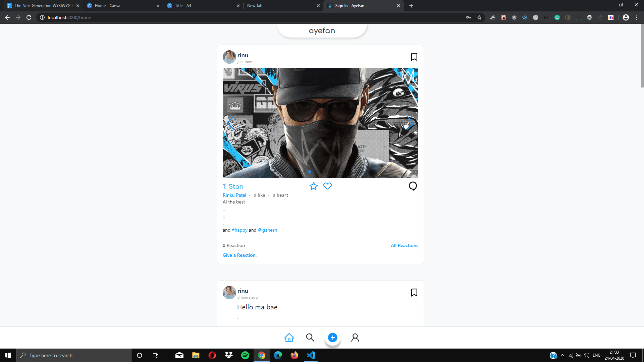The width and height of the screenshot is (644, 362).
Task: Open Chrome three-dot menu
Action: tap(637, 17)
